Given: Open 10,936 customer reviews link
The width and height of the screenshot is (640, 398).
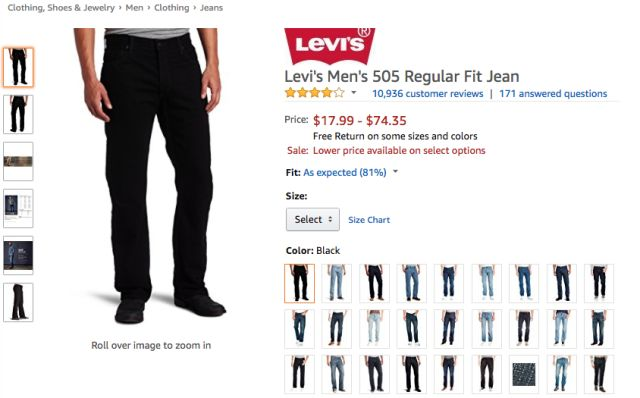Looking at the screenshot, I should pos(427,93).
